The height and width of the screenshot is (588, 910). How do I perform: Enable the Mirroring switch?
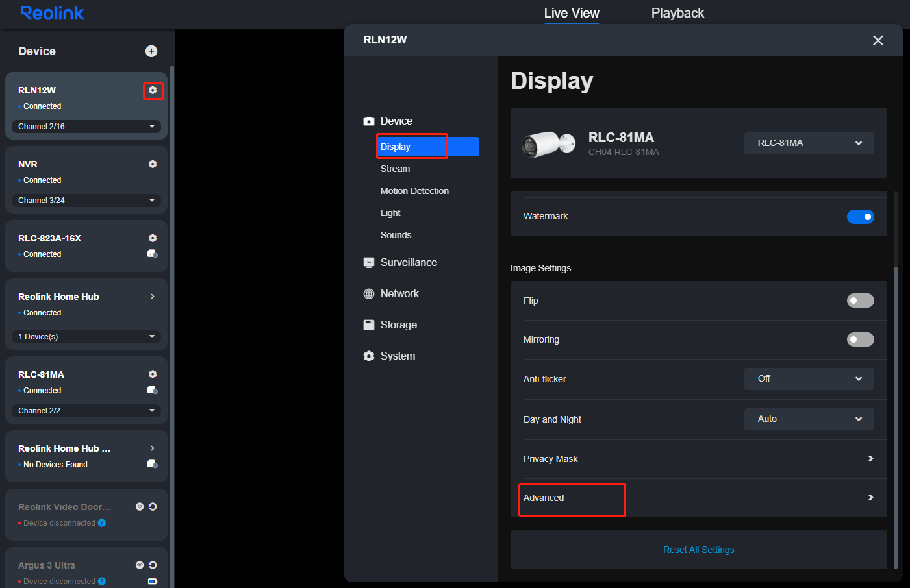pos(861,339)
